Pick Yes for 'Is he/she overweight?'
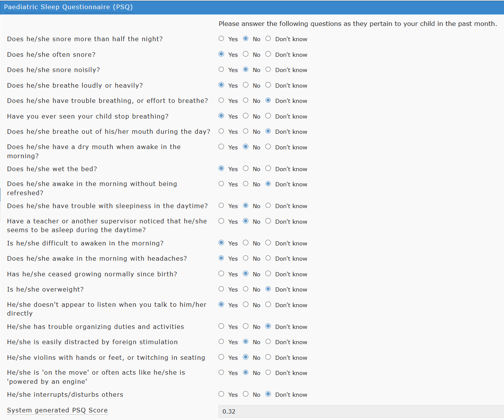The width and height of the screenshot is (504, 420). click(221, 289)
